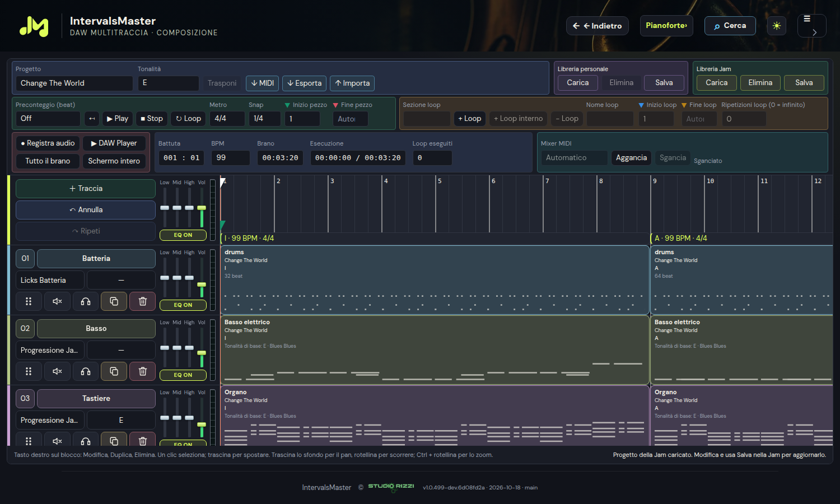
Task: Delete the Basso track with trash icon
Action: click(x=143, y=371)
